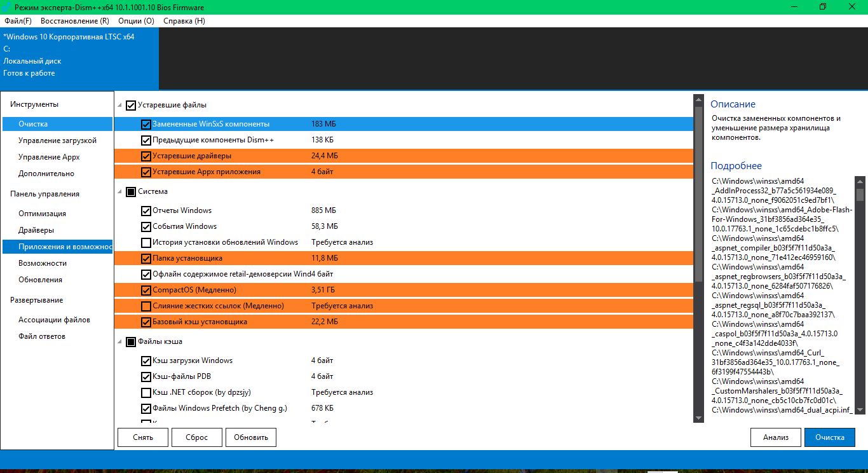Screen dimensions: 868x473
Task: Open Оптимизация in sidebar
Action: click(x=57, y=214)
